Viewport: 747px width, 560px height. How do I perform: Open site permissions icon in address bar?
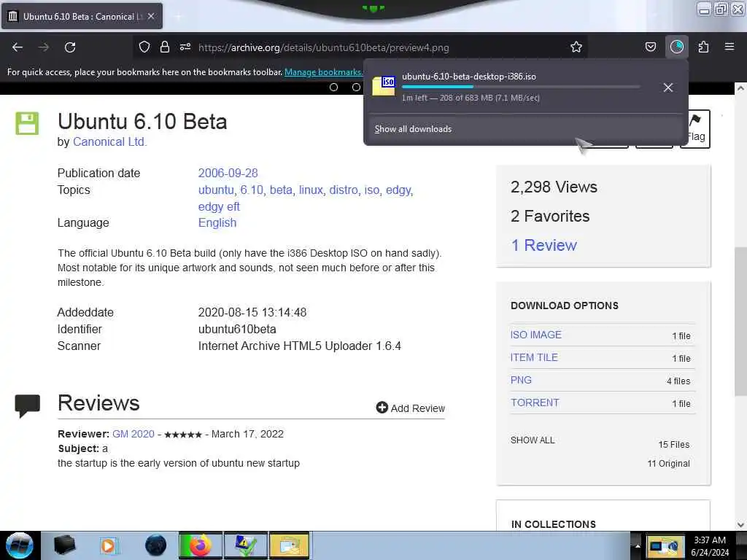pos(185,47)
